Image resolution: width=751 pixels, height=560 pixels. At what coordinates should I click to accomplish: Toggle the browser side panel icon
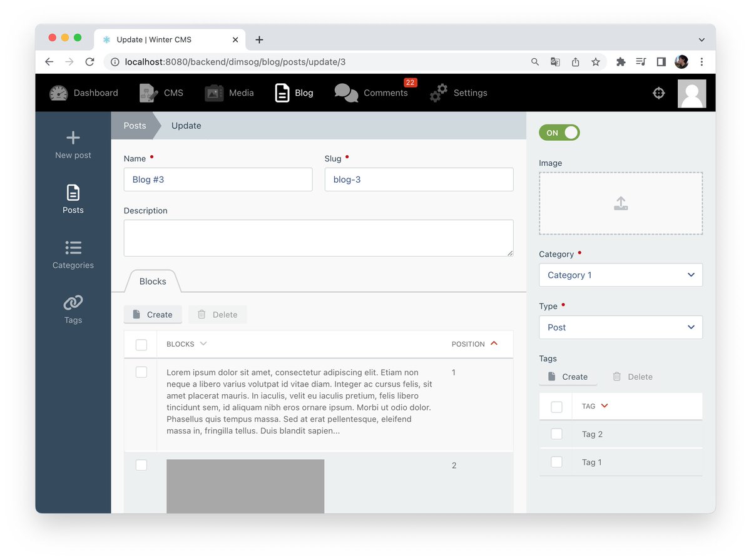[661, 62]
